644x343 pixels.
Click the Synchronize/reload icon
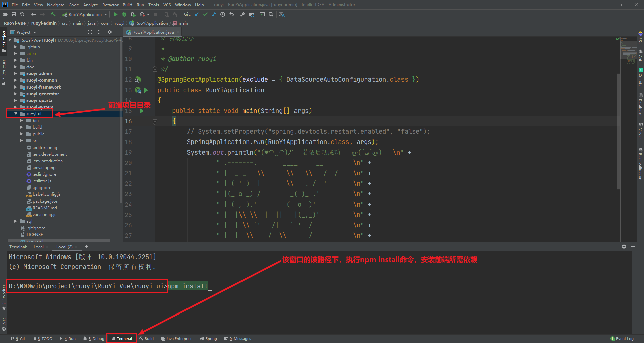click(x=22, y=14)
